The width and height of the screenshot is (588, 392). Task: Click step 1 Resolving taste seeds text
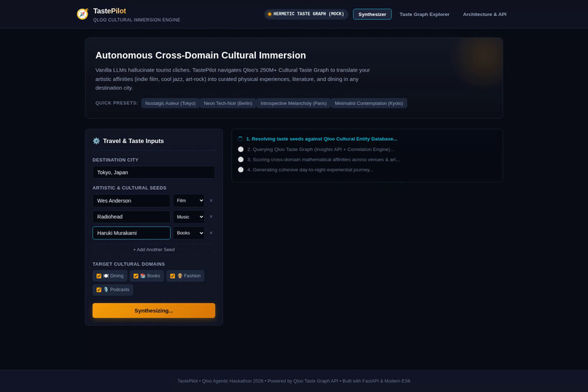point(322,139)
